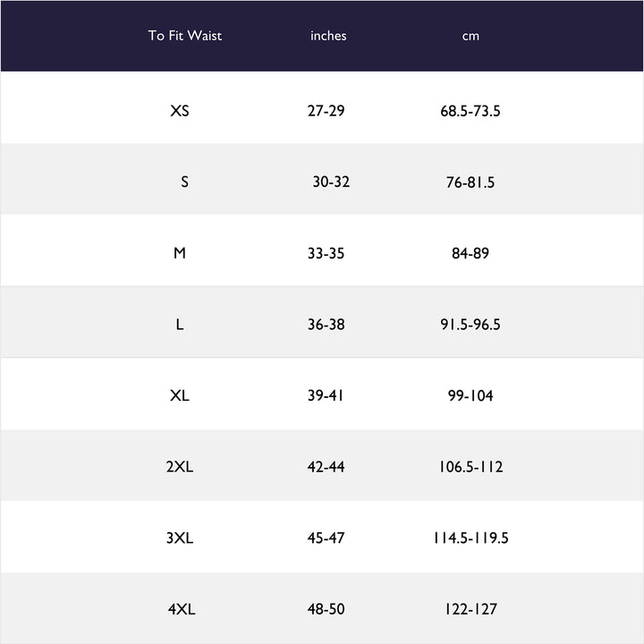Click the S size row label
The image size is (644, 644).
click(x=184, y=182)
